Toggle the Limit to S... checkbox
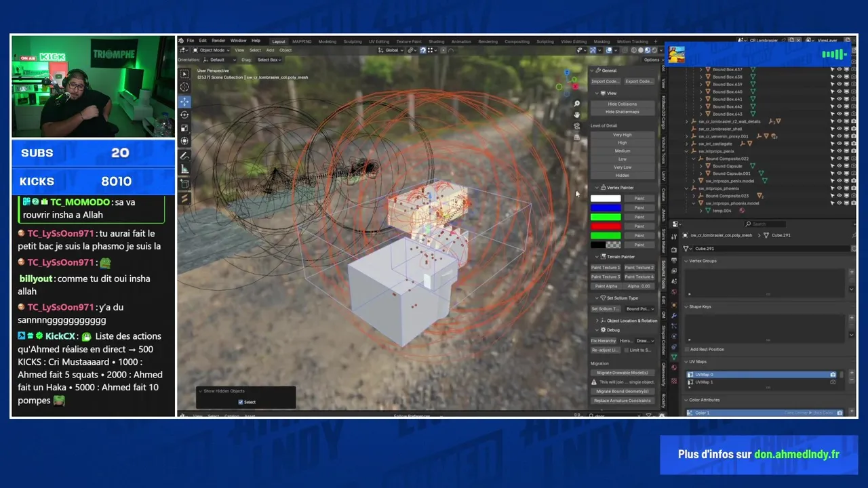868x488 pixels. tap(625, 350)
